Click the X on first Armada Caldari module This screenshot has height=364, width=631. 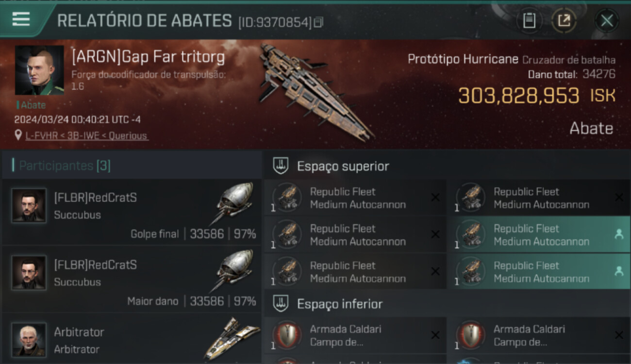click(435, 335)
